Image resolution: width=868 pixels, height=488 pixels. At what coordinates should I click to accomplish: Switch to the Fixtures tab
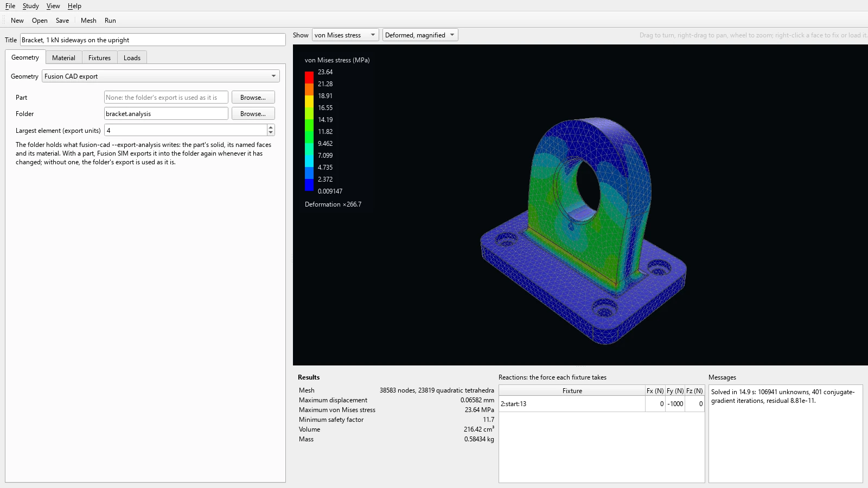coord(99,58)
